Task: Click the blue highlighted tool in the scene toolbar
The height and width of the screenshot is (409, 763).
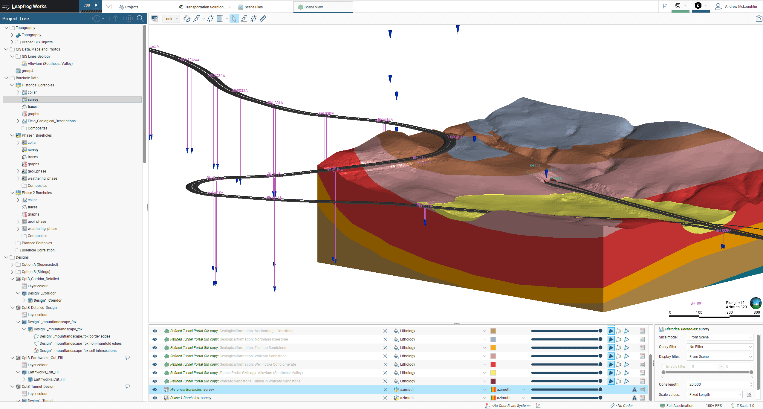Action: coord(233,18)
